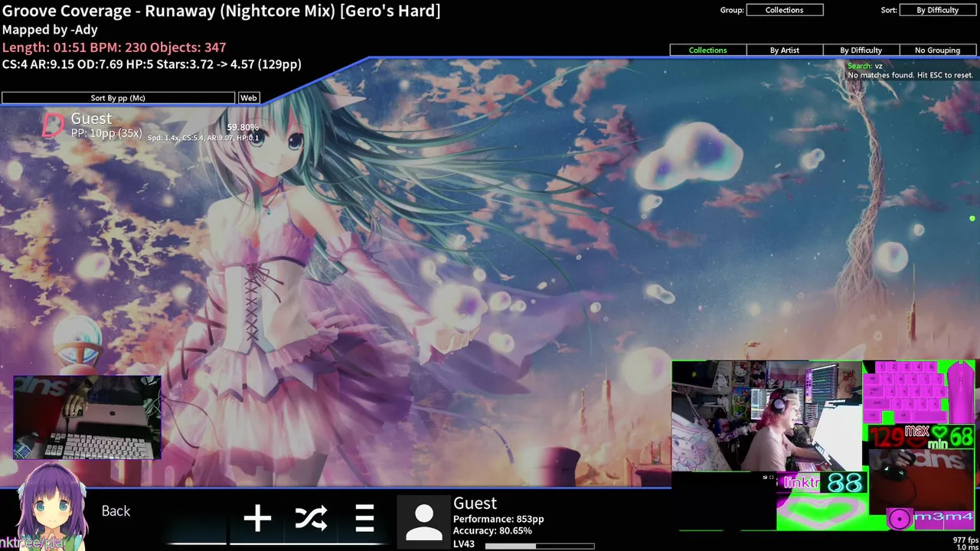Click the keyboard hand-cam thumbnail
Screen dimensions: 980x551
87,417
